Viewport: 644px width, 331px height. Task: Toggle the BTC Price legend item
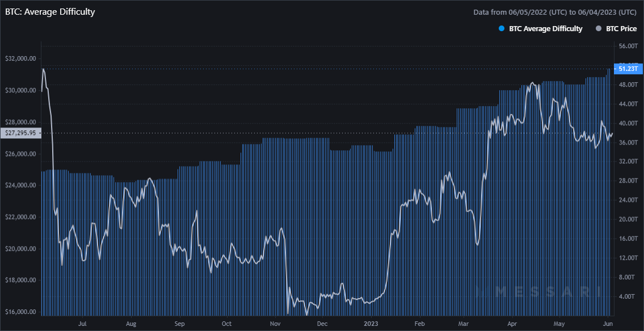point(616,29)
